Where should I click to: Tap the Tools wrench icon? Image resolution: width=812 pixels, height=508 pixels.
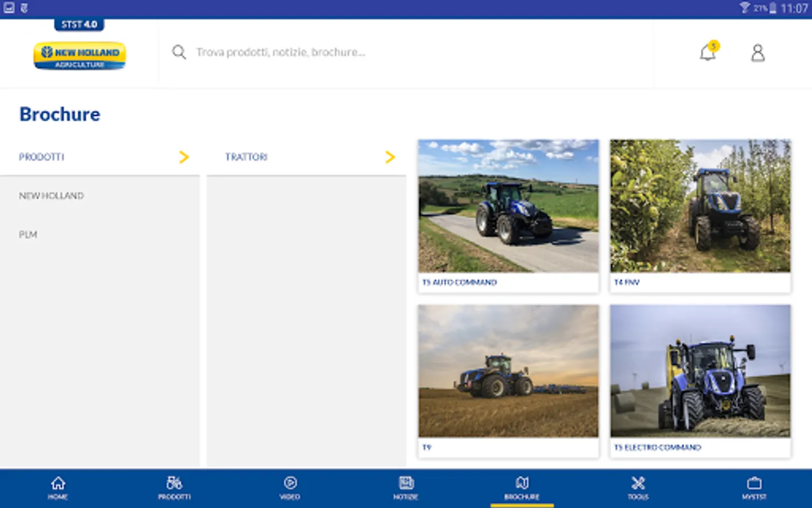pyautogui.click(x=638, y=483)
